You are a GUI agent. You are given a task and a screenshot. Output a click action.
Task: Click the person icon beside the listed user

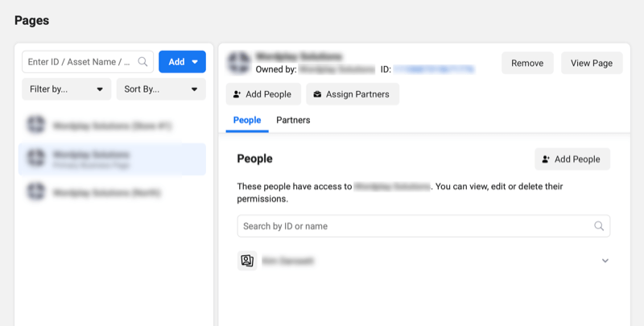[x=247, y=261]
